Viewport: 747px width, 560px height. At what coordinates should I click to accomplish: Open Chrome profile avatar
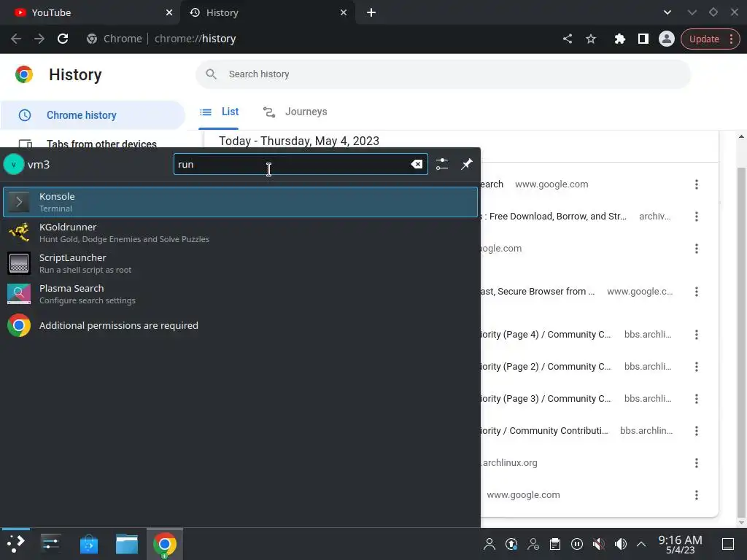point(667,39)
